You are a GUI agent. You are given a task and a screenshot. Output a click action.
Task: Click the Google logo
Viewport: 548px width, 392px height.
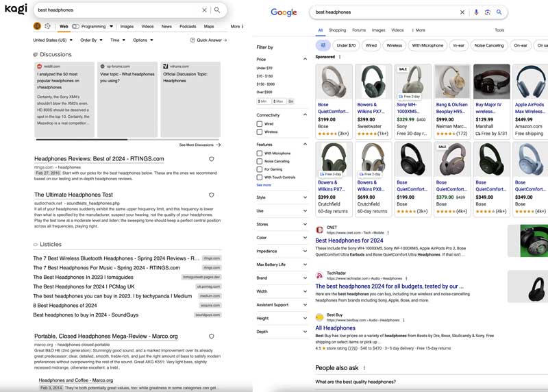coord(284,12)
